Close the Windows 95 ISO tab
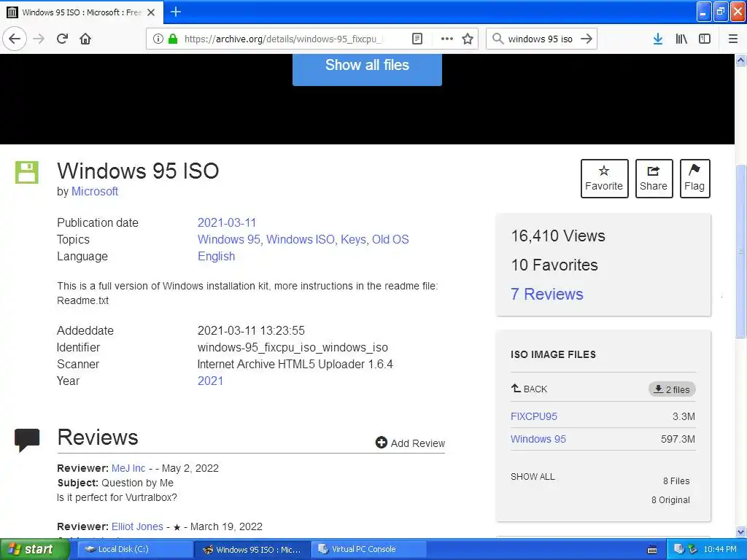The width and height of the screenshot is (747, 560). click(151, 12)
